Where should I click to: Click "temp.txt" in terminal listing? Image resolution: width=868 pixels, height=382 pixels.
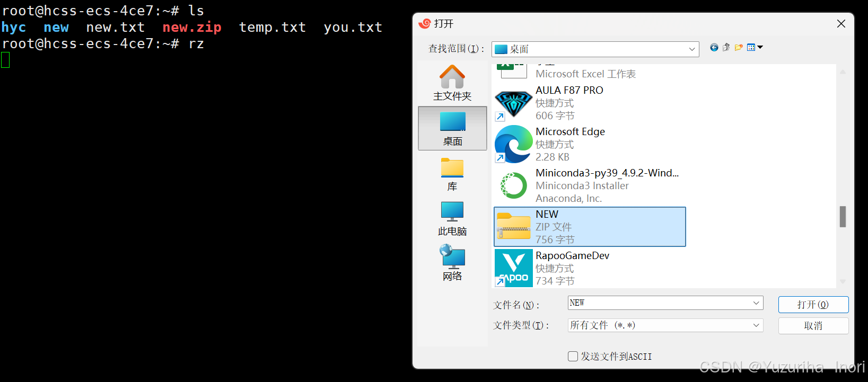pos(273,27)
